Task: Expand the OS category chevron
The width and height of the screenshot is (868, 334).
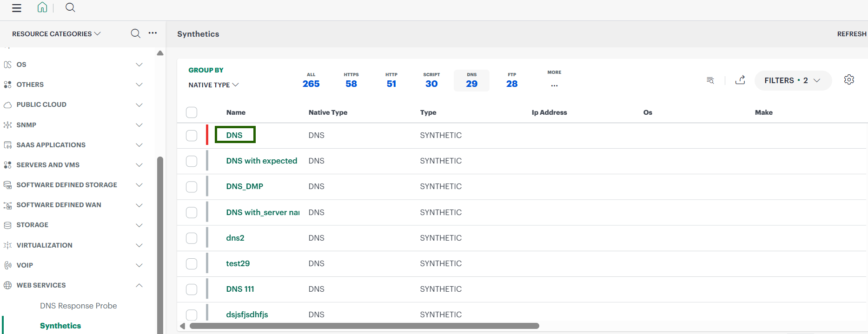Action: click(x=139, y=65)
